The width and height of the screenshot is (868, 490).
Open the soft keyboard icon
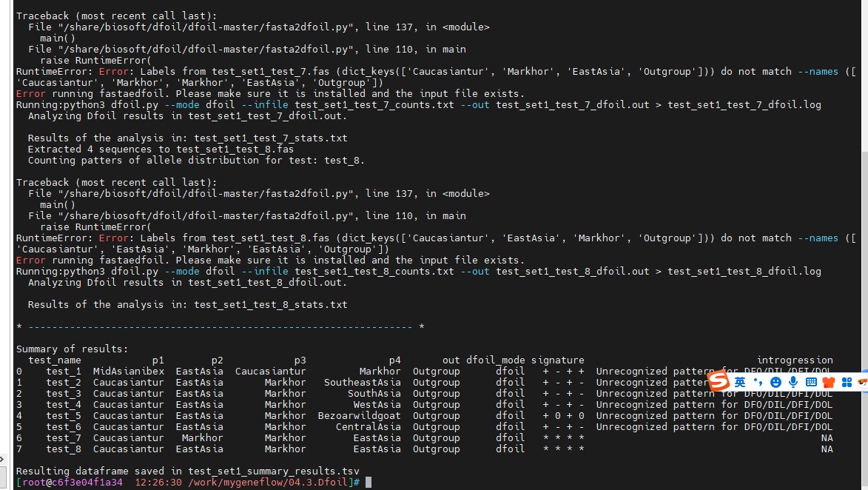811,382
